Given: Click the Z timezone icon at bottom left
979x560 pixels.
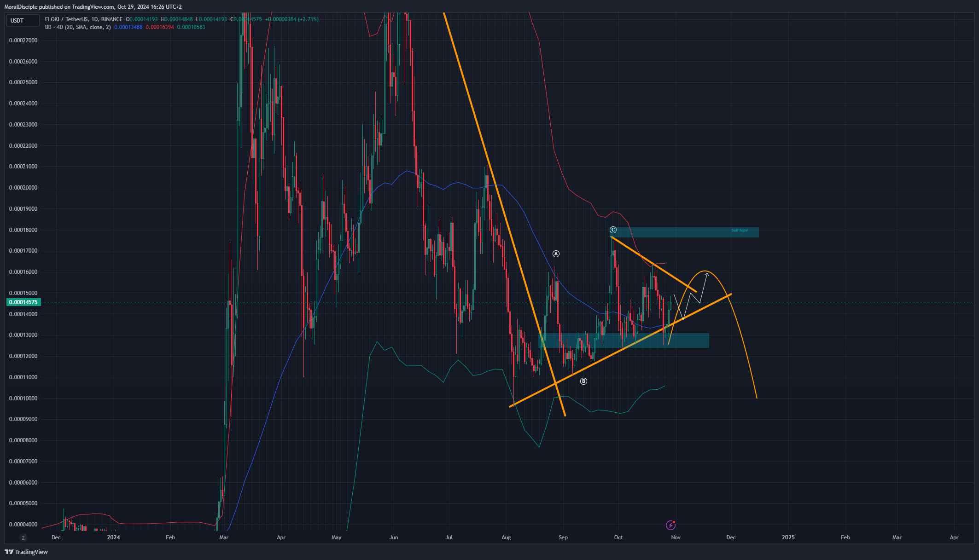Looking at the screenshot, I should click(x=23, y=537).
